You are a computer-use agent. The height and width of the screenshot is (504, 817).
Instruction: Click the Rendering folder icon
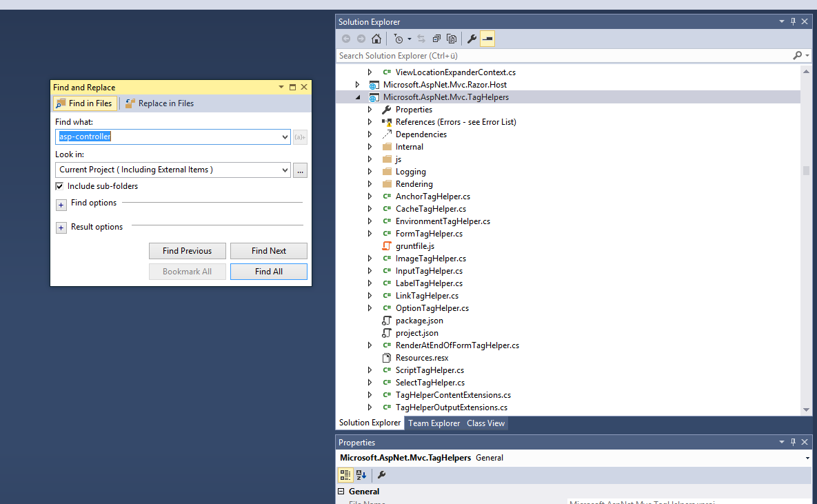coord(387,184)
